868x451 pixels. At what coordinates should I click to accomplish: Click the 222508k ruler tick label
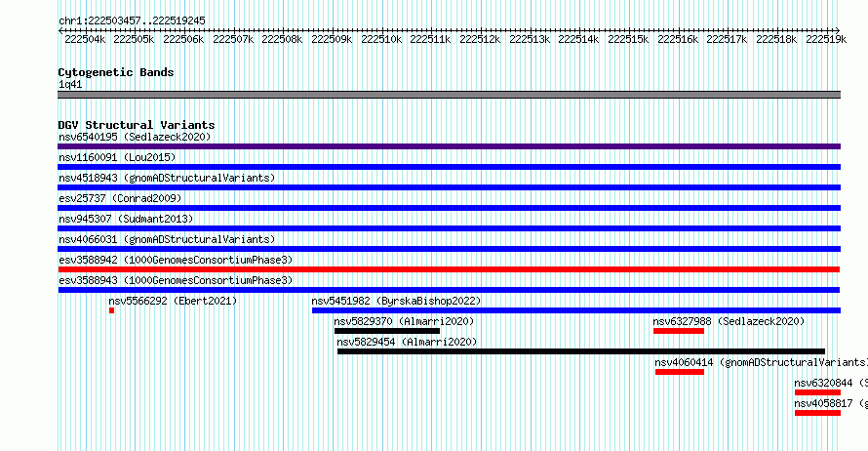point(282,39)
